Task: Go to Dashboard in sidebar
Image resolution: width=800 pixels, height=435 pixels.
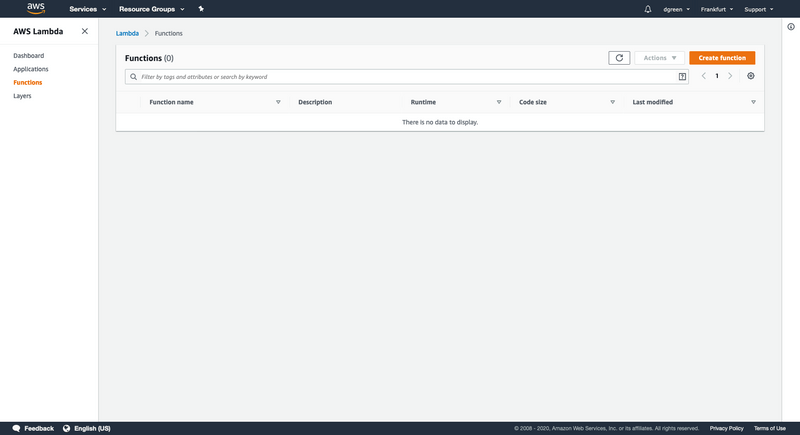Action: [29, 56]
